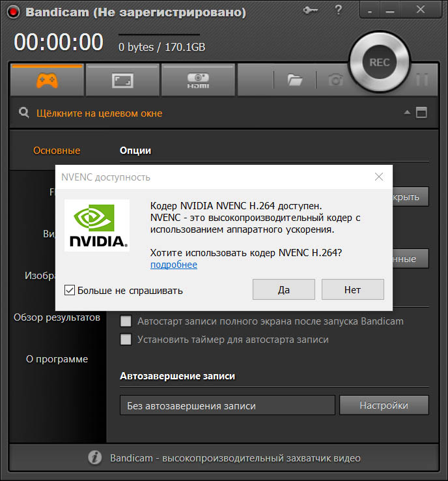Screen dimensions: 448x481
Task: Select the game recording mode gamepad icon
Action: (x=47, y=80)
